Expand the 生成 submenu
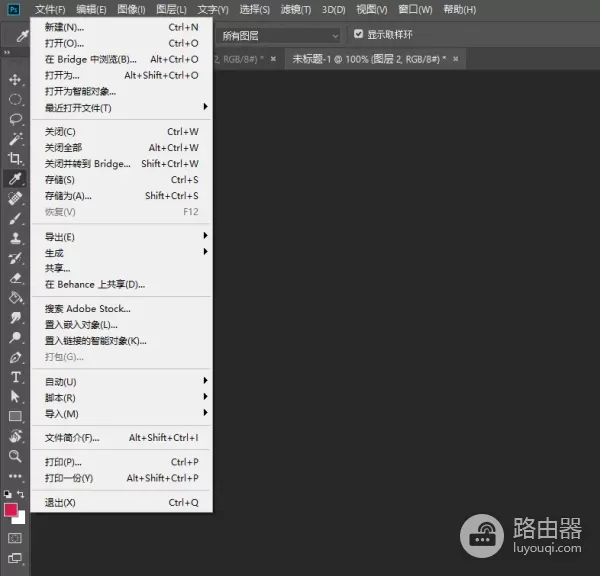 [121, 253]
